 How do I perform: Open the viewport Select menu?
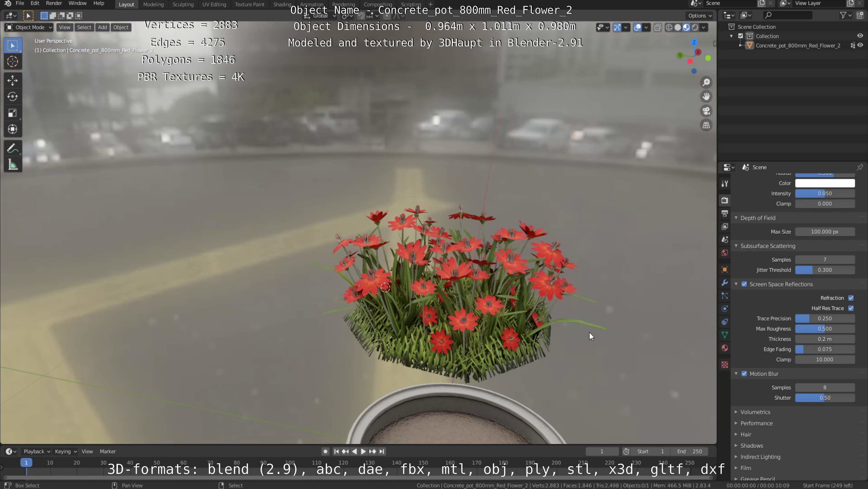[84, 27]
